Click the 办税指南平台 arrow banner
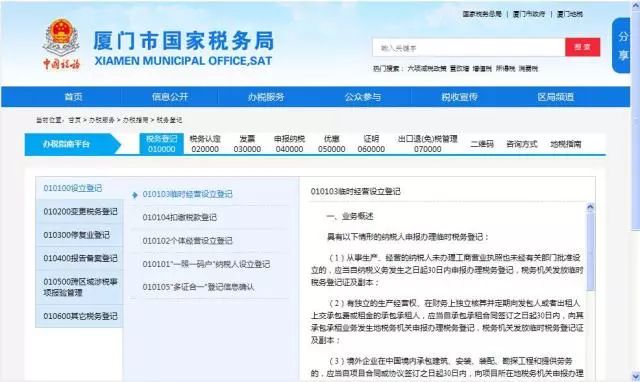The image size is (640, 382). 73,144
